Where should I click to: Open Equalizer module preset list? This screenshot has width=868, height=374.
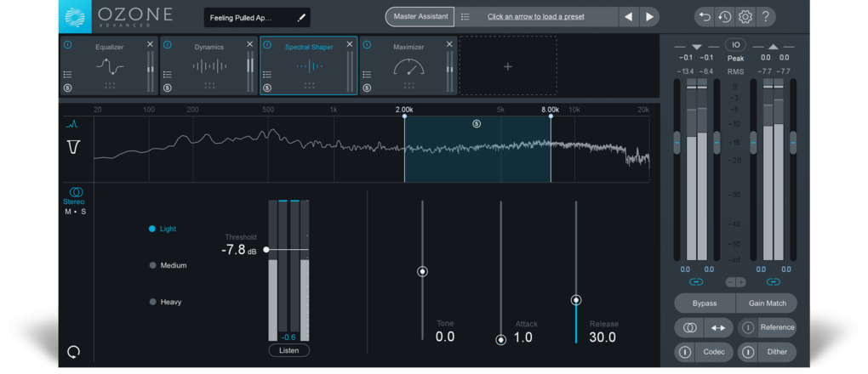pos(67,74)
